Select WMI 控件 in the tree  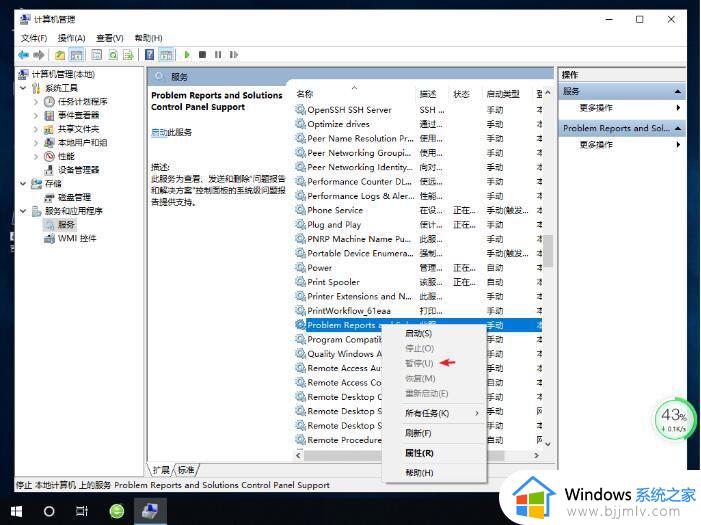[x=77, y=238]
